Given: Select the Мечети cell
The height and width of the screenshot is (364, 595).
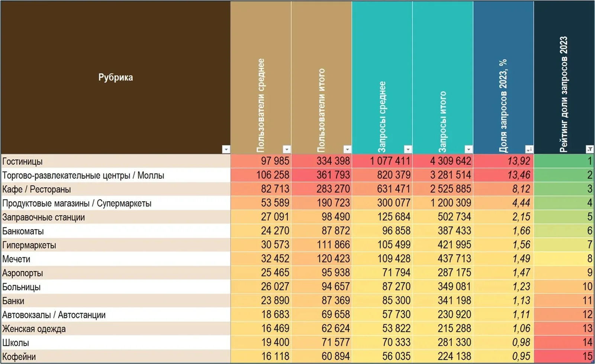Looking at the screenshot, I should click(116, 259).
